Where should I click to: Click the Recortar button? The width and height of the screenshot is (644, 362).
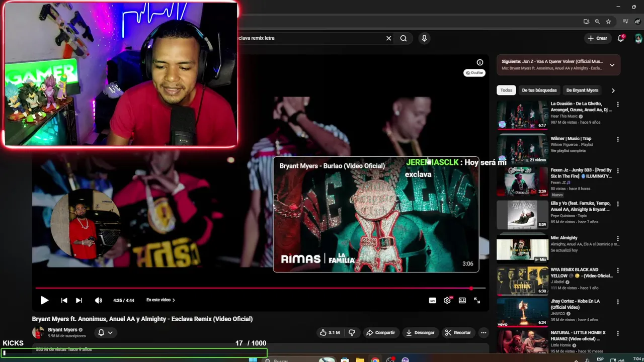coord(458,332)
